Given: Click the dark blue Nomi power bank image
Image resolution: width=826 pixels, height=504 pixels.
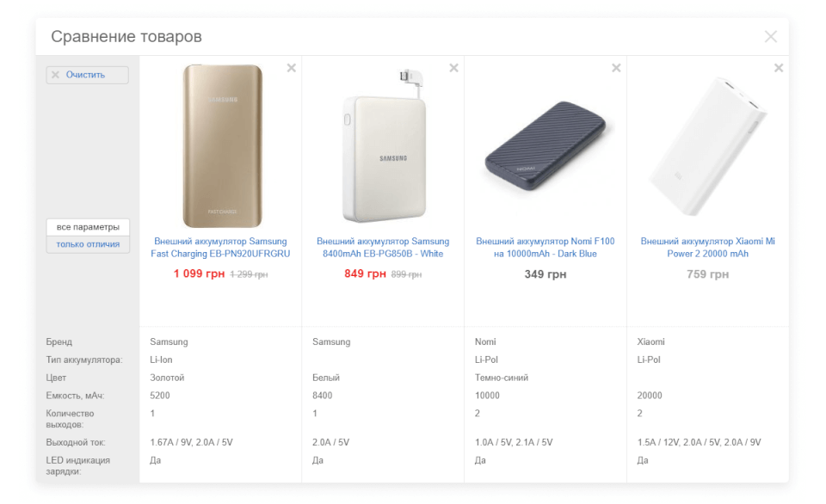Looking at the screenshot, I should pos(546,147).
